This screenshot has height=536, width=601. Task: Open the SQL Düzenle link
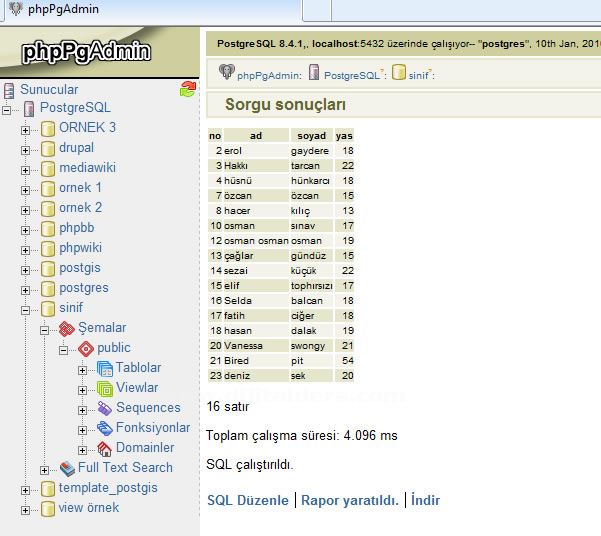248,500
